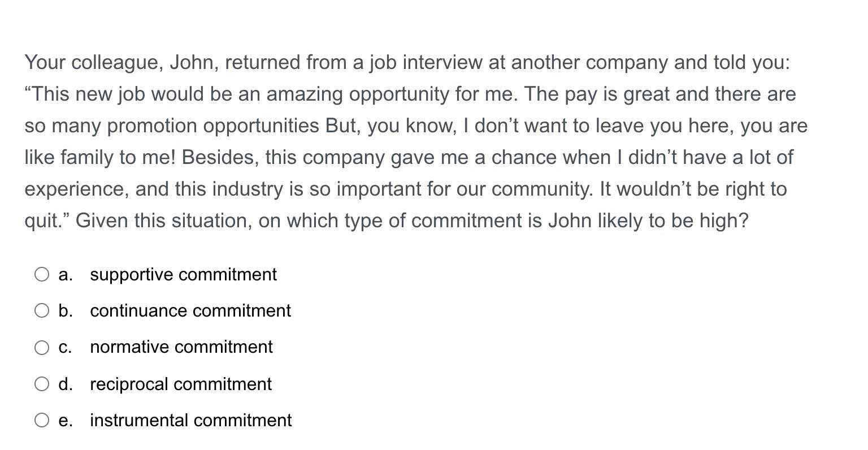Select the radio button for option c

click(x=42, y=347)
